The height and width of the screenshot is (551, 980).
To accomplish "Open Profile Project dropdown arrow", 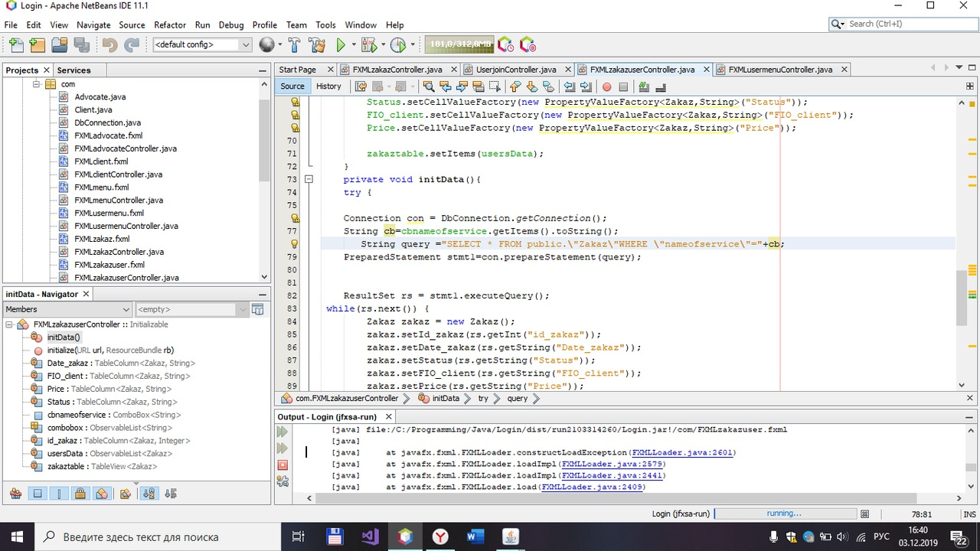I will [413, 45].
